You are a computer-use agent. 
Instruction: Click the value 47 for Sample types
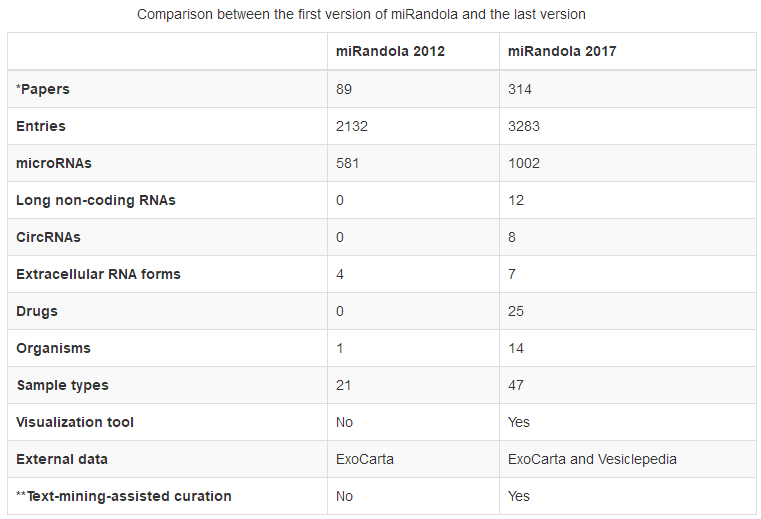[516, 385]
